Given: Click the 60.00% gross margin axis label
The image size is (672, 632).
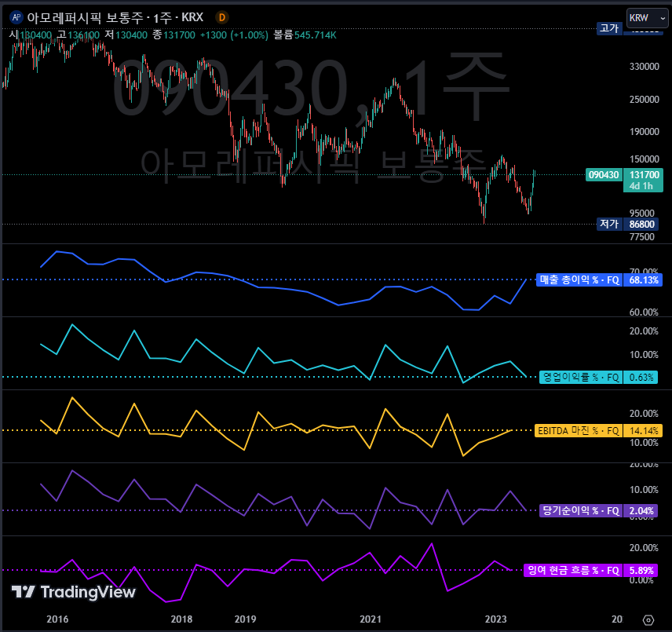Looking at the screenshot, I should point(644,312).
